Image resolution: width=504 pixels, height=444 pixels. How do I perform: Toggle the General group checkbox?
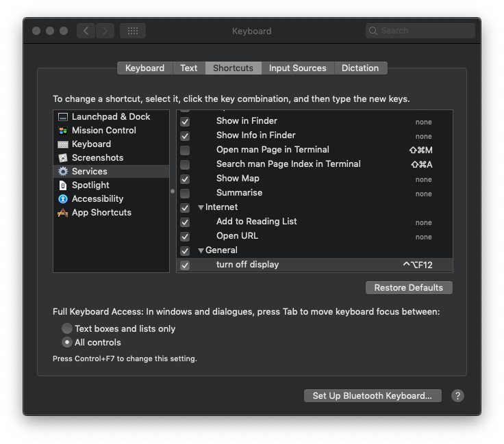click(185, 251)
